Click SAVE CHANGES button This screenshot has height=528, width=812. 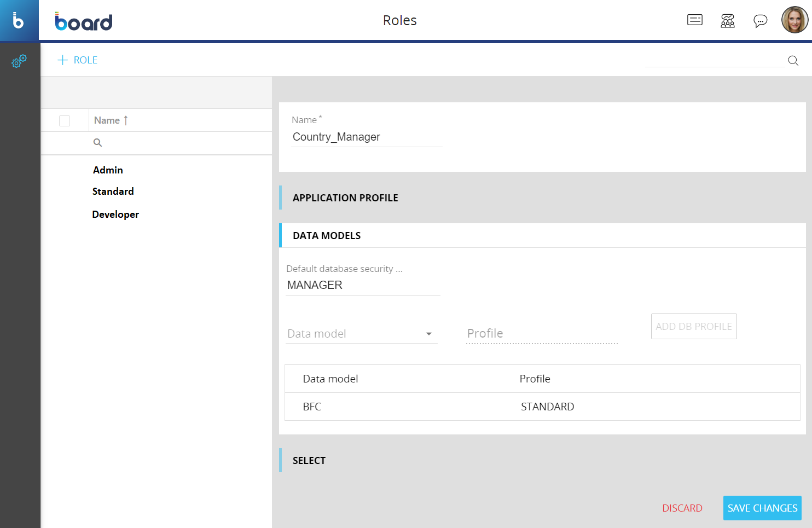tap(762, 508)
